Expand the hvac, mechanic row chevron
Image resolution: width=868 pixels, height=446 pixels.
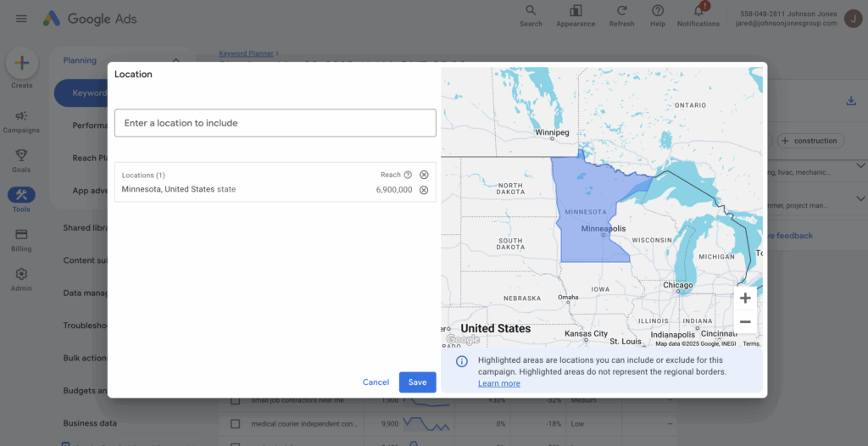(x=861, y=165)
